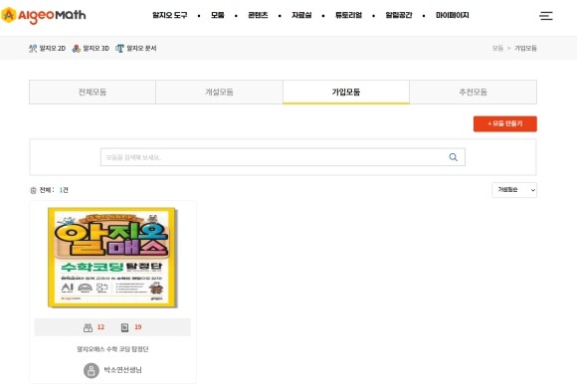Open 알지오 2D tool

[x=47, y=48]
